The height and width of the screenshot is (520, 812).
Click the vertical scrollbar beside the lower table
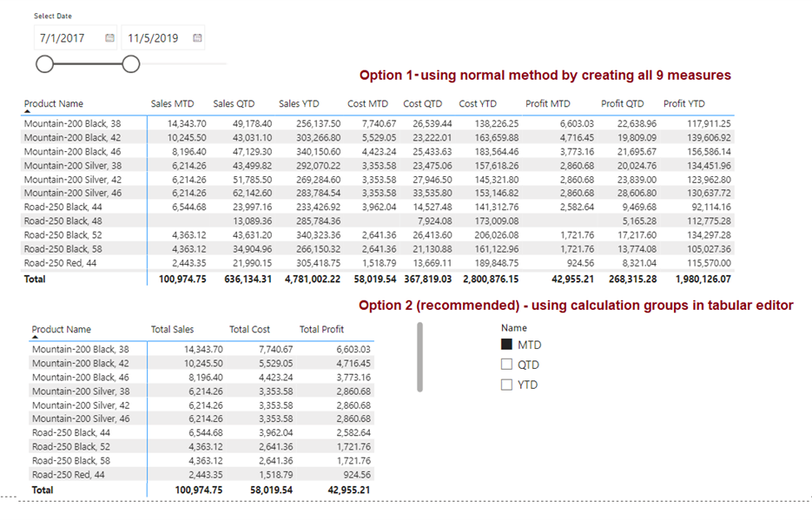(x=420, y=357)
